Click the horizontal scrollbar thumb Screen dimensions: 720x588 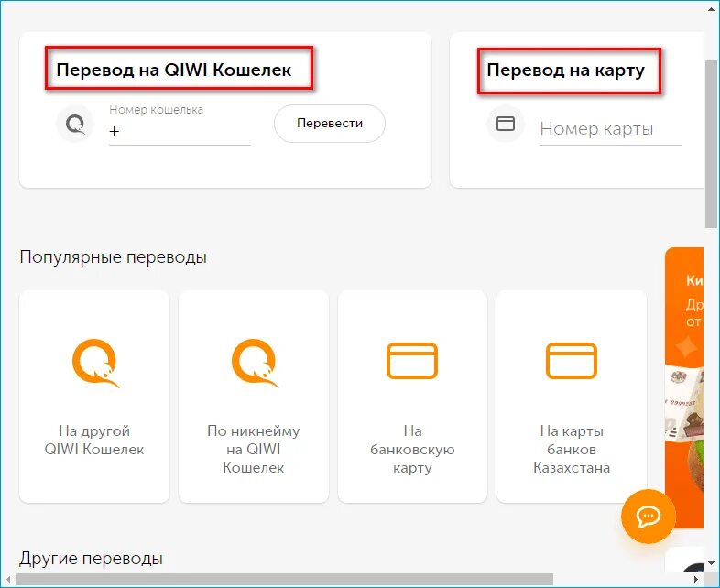coord(285,579)
